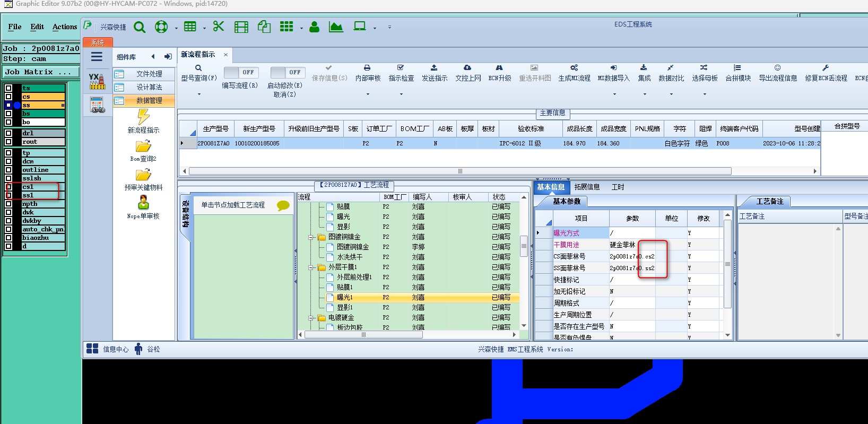The width and height of the screenshot is (868, 424).
Task: Open the Edit menu
Action: click(x=37, y=27)
